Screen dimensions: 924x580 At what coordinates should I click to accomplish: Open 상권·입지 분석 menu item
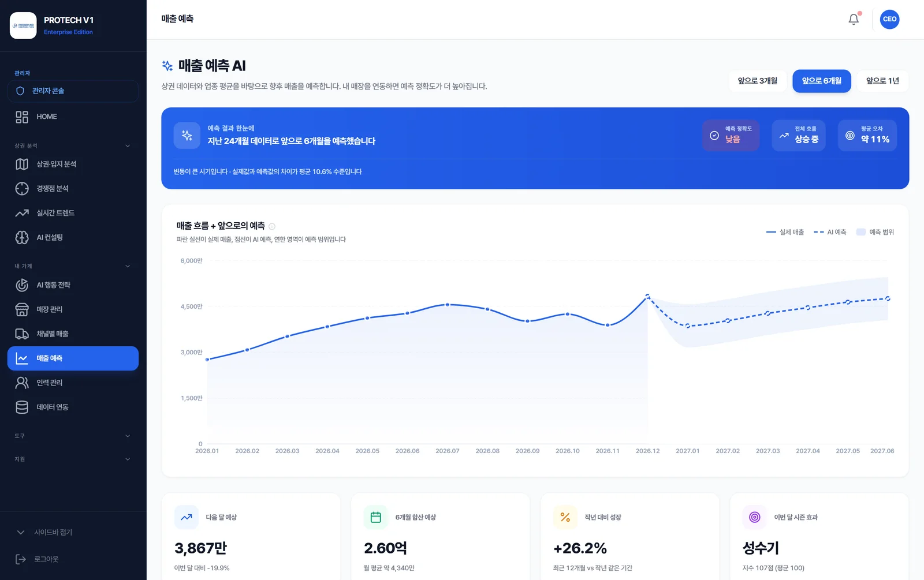point(73,164)
